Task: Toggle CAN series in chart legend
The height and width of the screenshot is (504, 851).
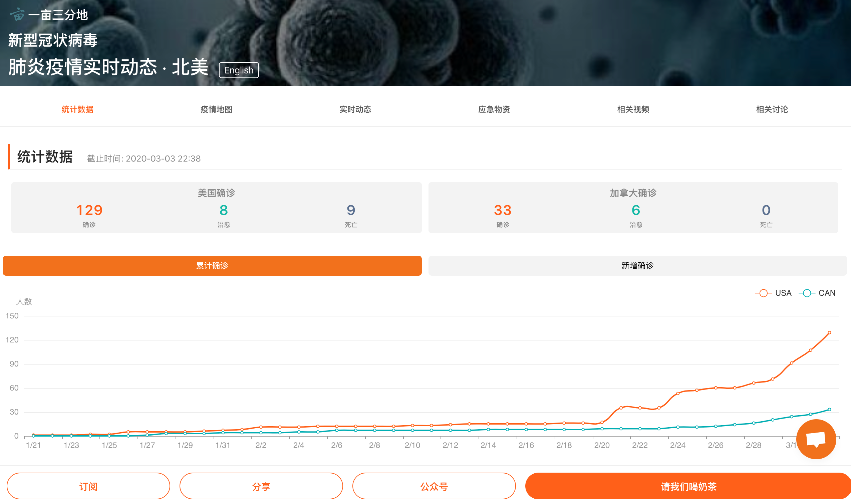Action: click(817, 293)
